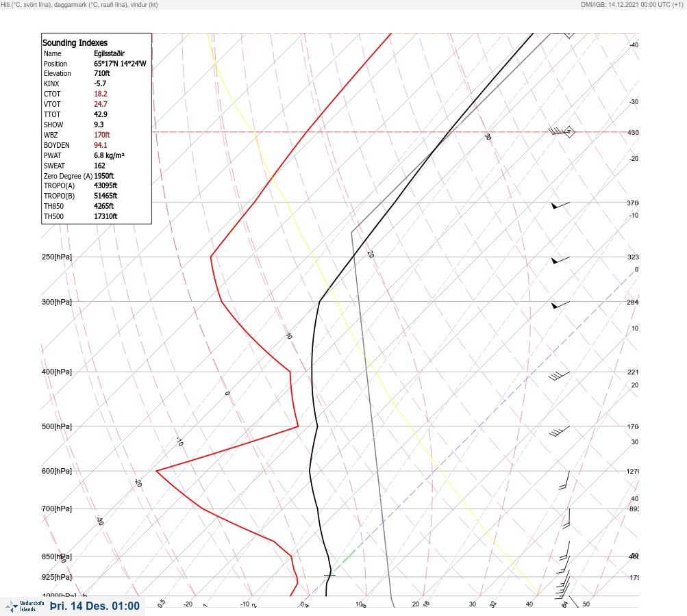Click the 400[hPa] pressure level label
The image size is (687, 616).
57,372
